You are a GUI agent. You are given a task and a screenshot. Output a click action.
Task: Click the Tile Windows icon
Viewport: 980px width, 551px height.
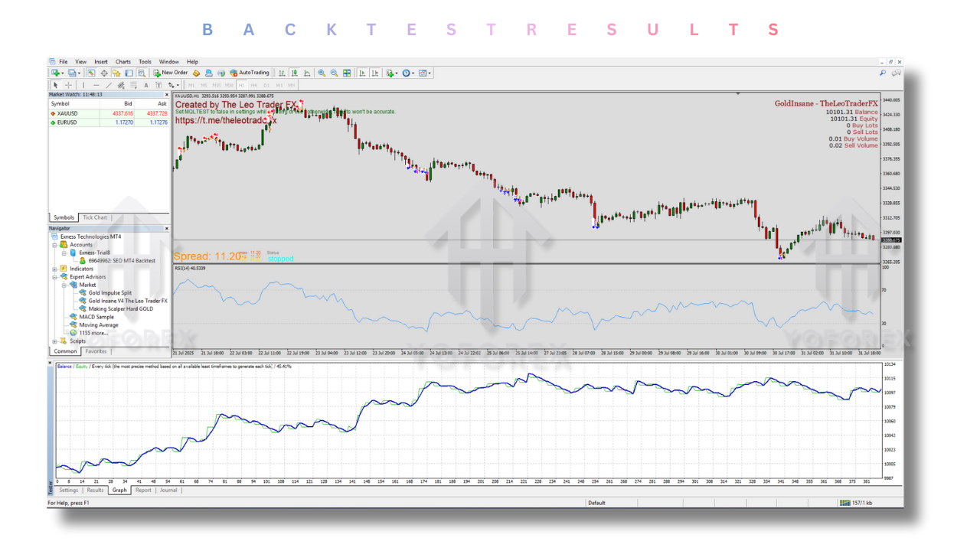tap(347, 73)
